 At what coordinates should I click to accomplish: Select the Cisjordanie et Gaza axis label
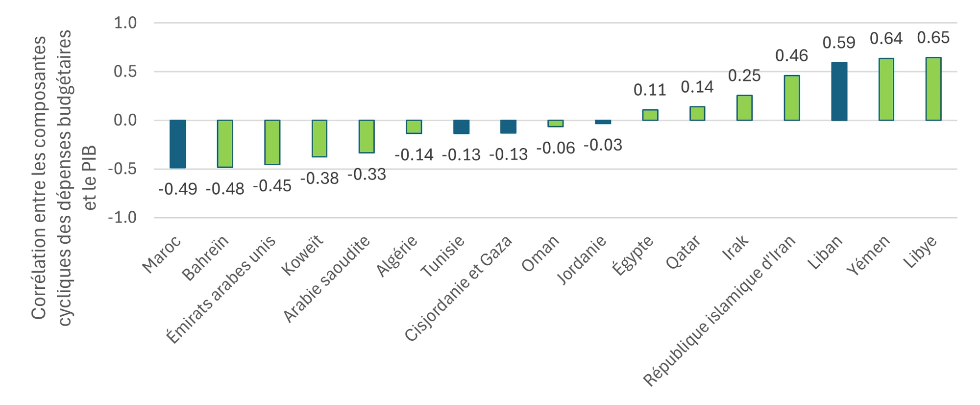click(458, 288)
